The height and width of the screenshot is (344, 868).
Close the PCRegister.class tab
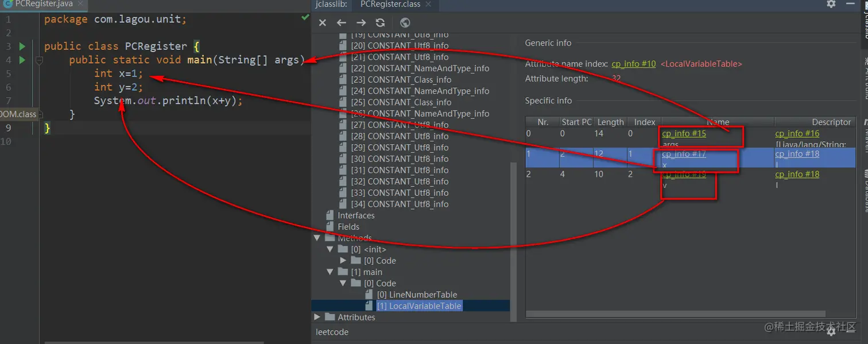(x=428, y=4)
